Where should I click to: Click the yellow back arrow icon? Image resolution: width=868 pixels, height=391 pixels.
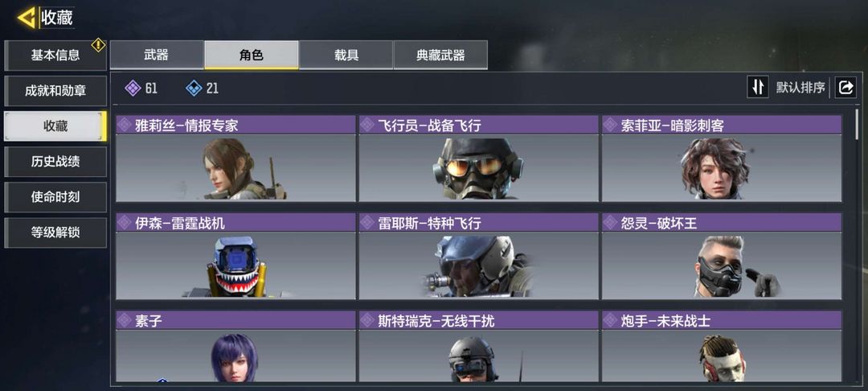26,17
